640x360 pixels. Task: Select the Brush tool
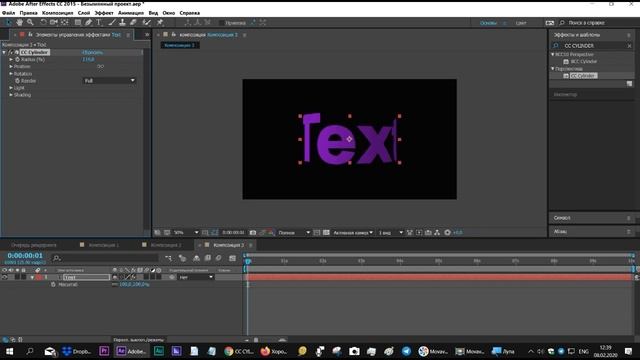pos(112,22)
